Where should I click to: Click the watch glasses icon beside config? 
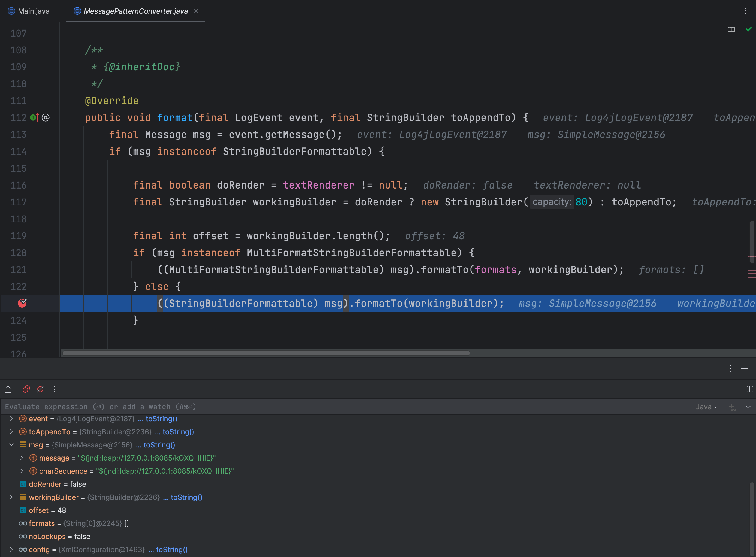[23, 550]
